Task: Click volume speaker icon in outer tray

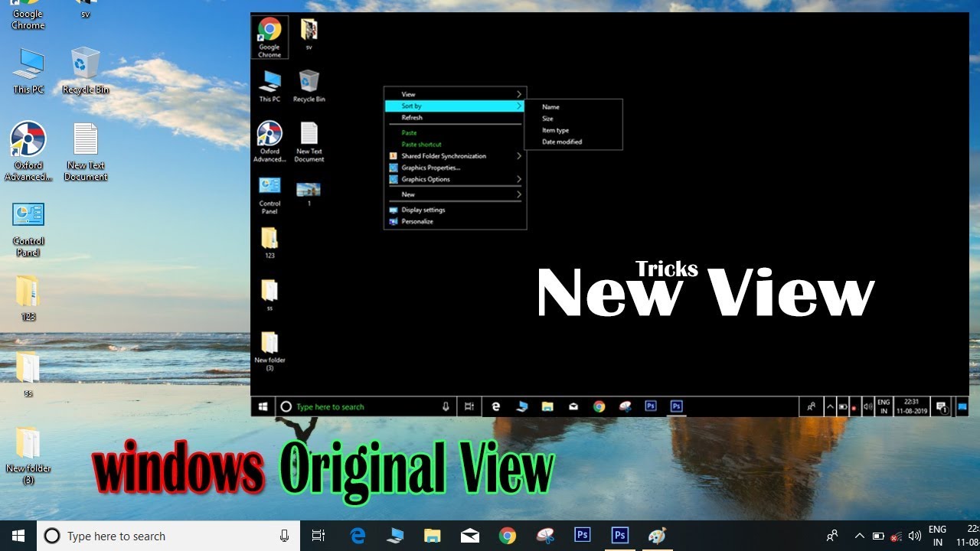Action: pyautogui.click(x=914, y=536)
